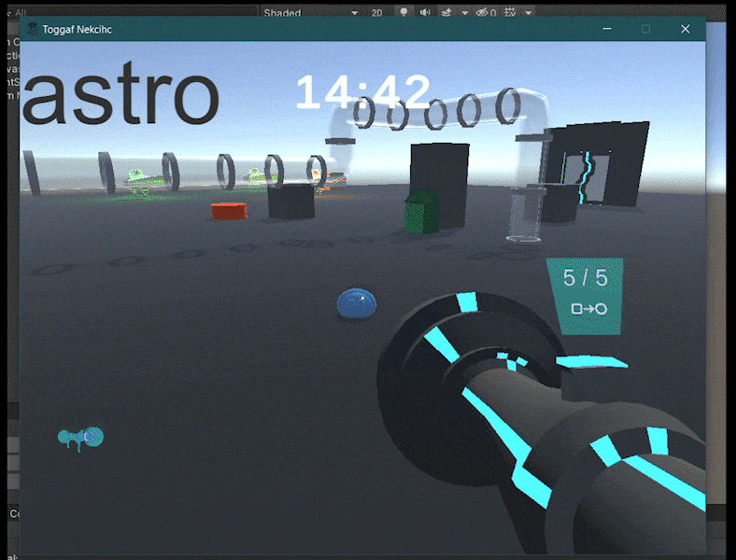The image size is (736, 560).
Task: Minimize the Toggaf Nekcihc game window
Action: click(x=607, y=29)
